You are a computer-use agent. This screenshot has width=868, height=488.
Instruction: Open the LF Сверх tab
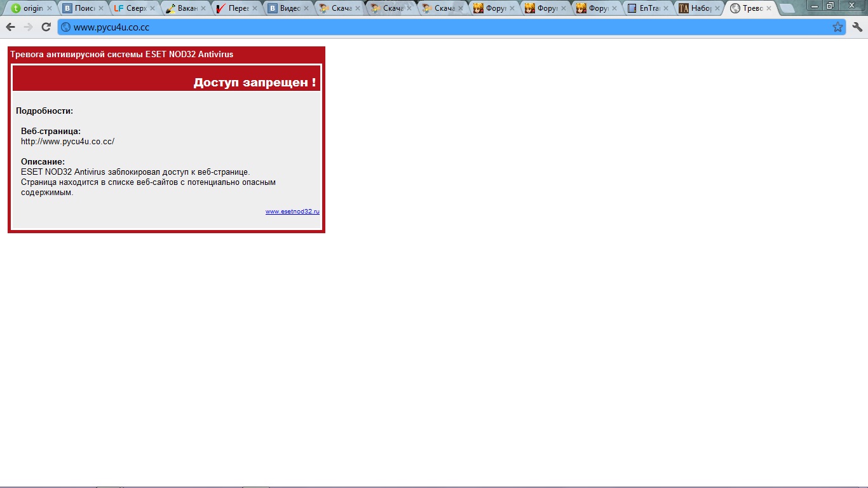pyautogui.click(x=133, y=9)
